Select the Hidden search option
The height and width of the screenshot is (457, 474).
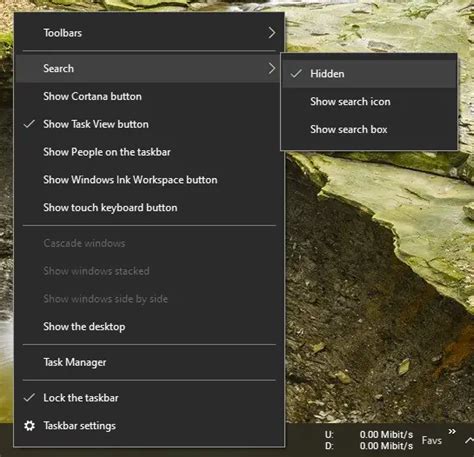pyautogui.click(x=369, y=74)
